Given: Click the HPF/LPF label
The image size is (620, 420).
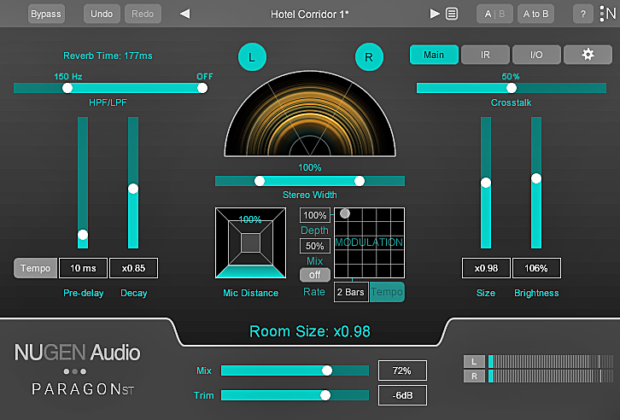Looking at the screenshot, I should click(x=108, y=103).
